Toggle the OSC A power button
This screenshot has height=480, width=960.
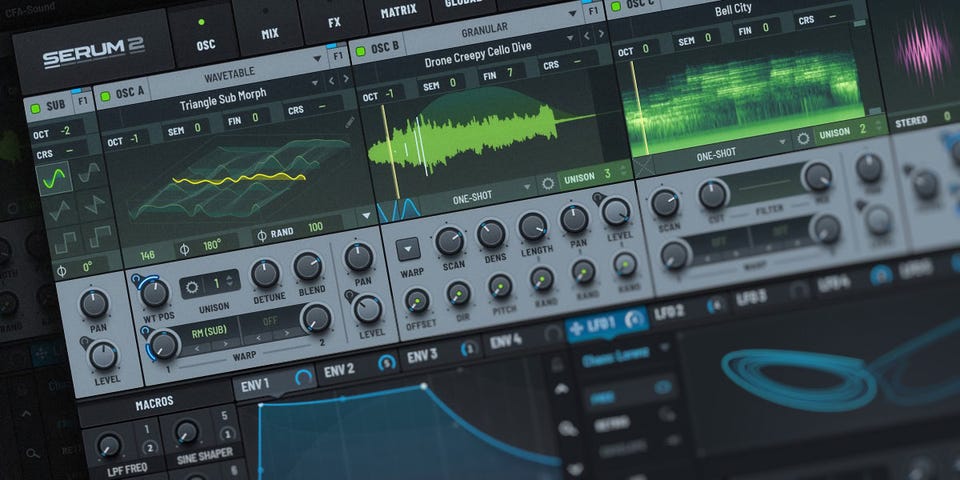tap(106, 96)
